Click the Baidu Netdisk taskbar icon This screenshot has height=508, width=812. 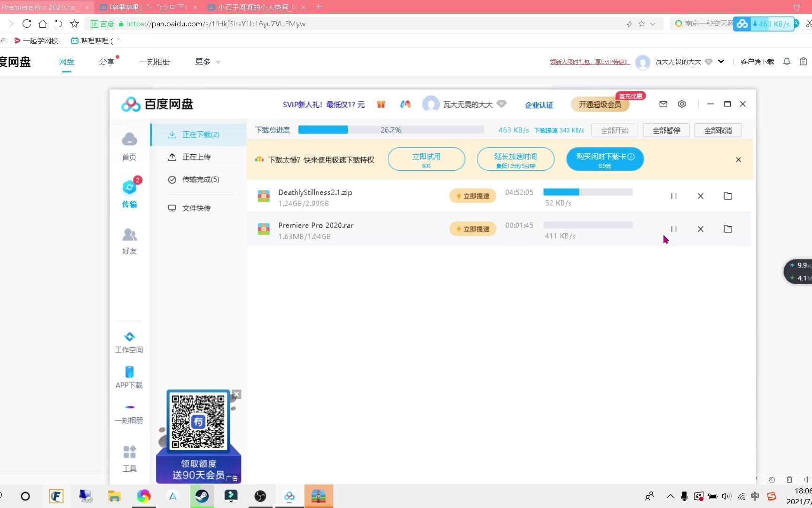pos(289,496)
